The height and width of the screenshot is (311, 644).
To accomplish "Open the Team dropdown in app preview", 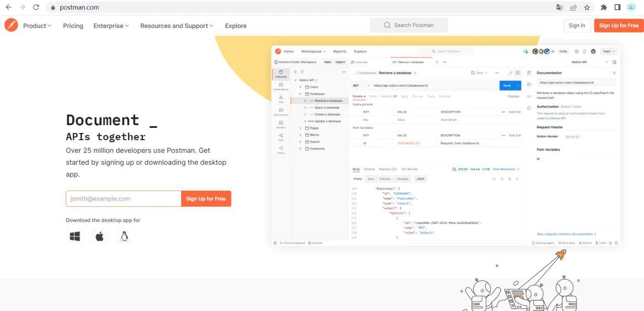I will click(x=608, y=52).
